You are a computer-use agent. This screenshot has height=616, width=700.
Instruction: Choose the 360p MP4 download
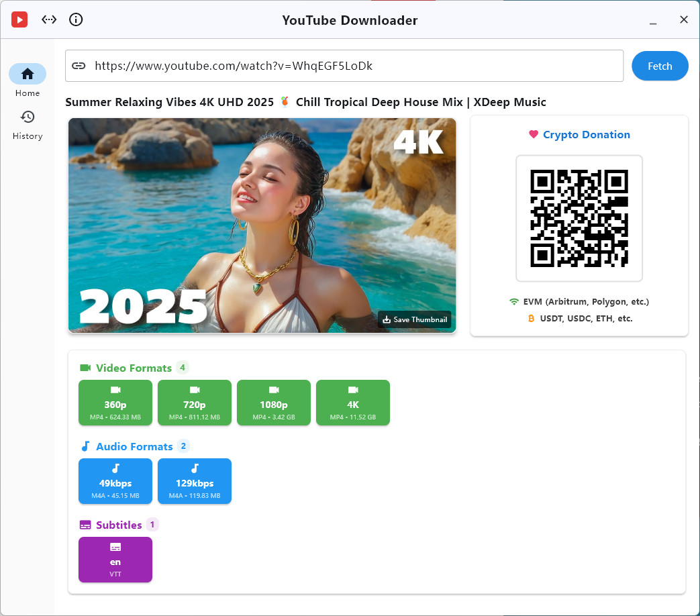(115, 403)
